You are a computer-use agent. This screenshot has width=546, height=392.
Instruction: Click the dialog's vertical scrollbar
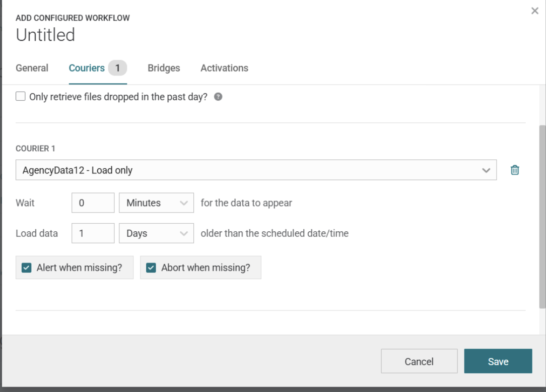(x=542, y=217)
